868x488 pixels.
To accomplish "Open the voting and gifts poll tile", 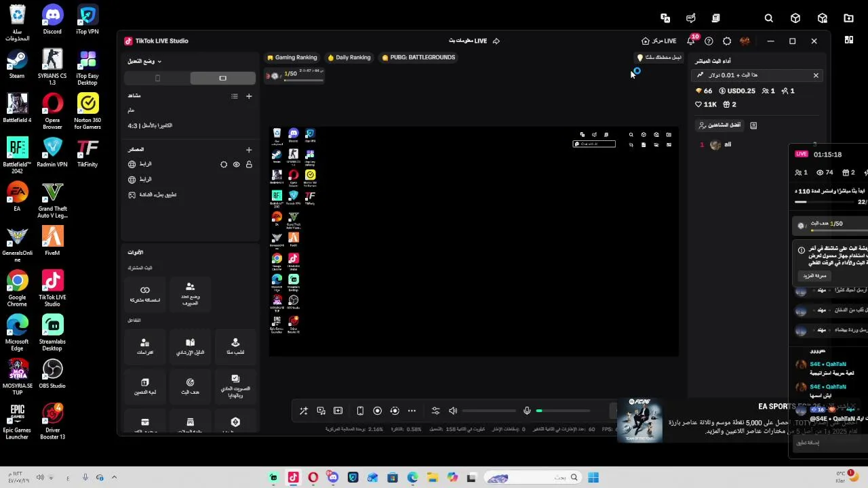I will tap(235, 386).
